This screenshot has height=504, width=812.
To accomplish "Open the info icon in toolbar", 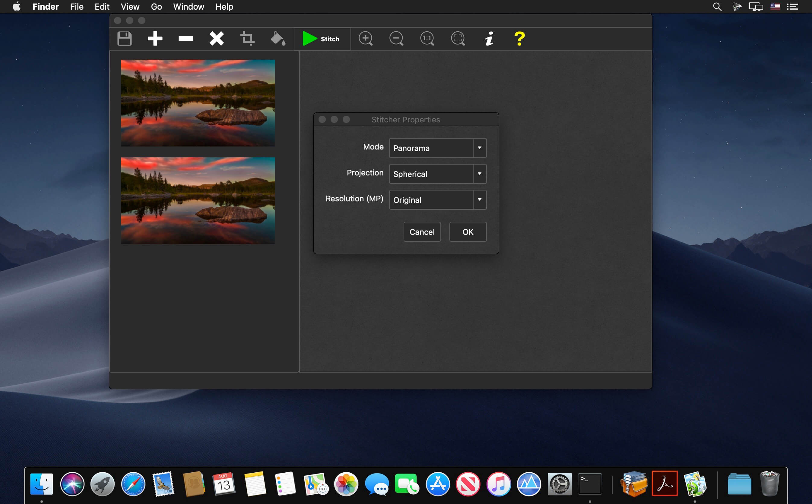I will tap(489, 39).
